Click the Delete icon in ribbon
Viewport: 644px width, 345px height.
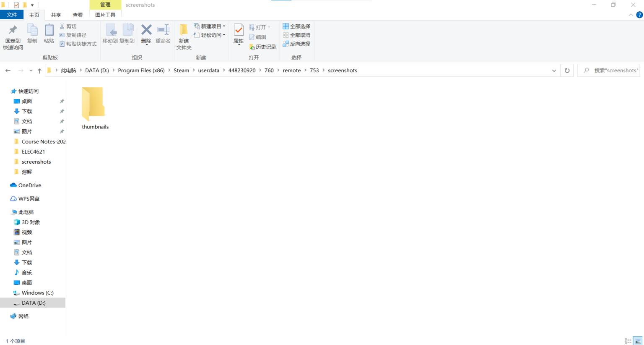[146, 34]
